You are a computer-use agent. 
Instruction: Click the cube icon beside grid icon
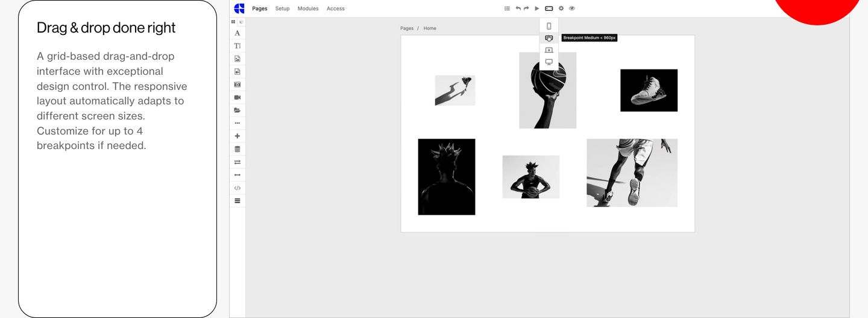[241, 22]
